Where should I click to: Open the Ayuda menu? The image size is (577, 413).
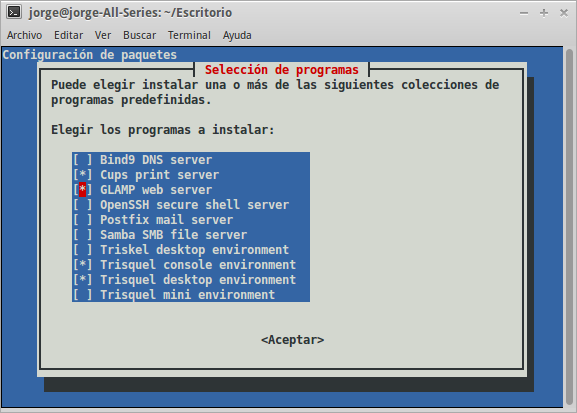(x=237, y=35)
